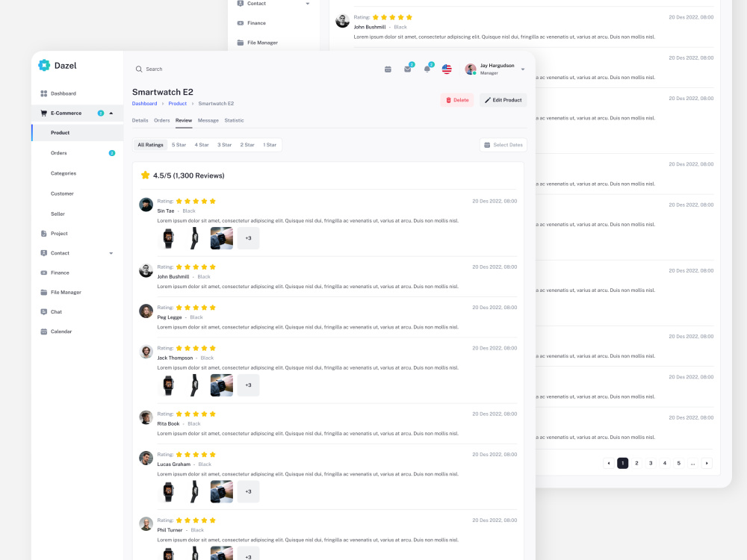
Task: Click John Bushmill's avatar in front window
Action: click(146, 270)
